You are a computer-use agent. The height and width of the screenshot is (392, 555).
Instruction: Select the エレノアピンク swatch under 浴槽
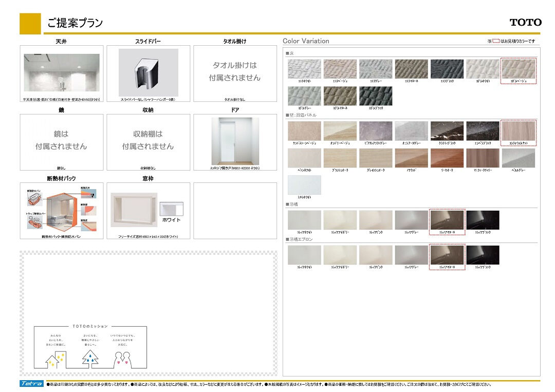click(376, 220)
